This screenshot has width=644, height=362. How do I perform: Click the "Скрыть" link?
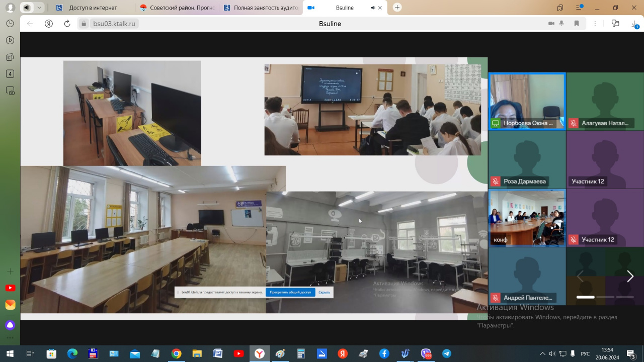pos(324,292)
